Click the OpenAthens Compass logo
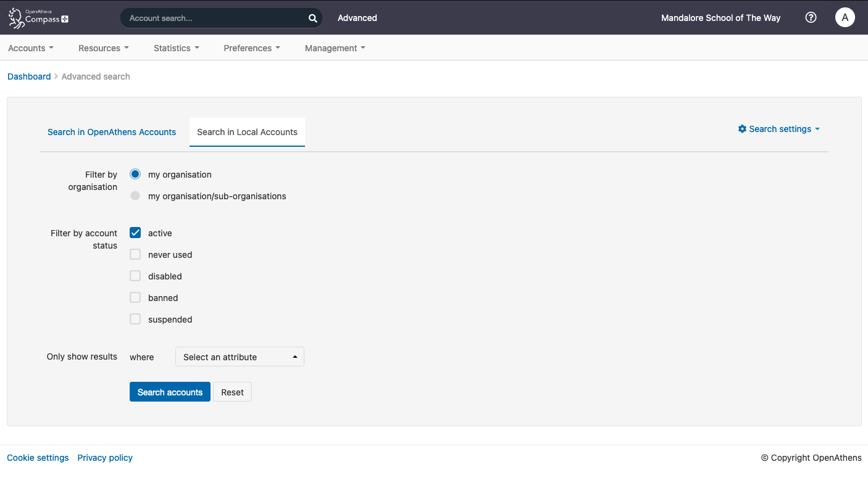 [x=37, y=17]
